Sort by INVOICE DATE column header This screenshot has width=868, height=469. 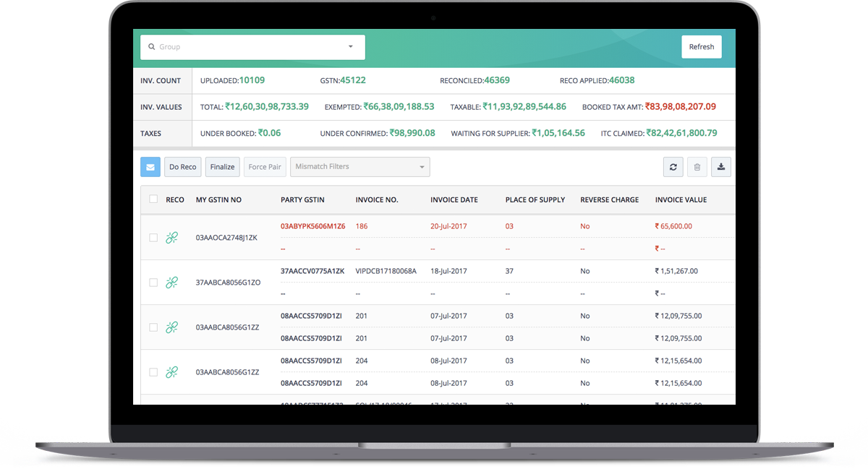click(x=454, y=199)
